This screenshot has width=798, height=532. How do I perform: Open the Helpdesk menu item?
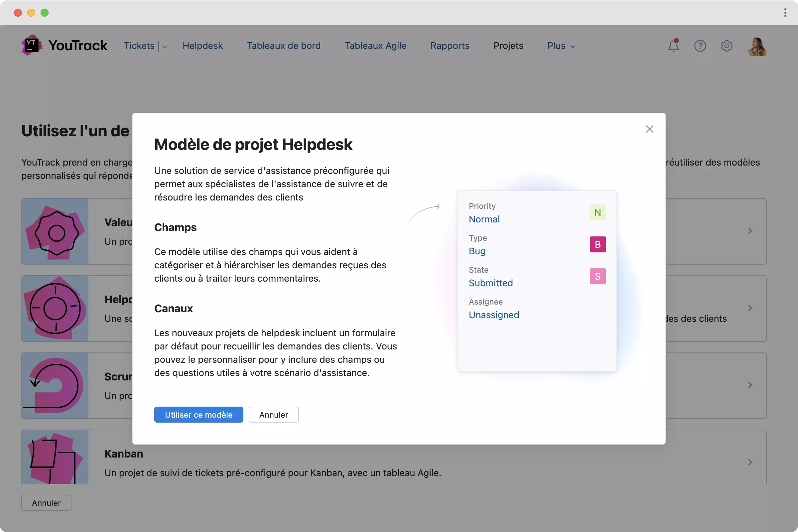(202, 46)
